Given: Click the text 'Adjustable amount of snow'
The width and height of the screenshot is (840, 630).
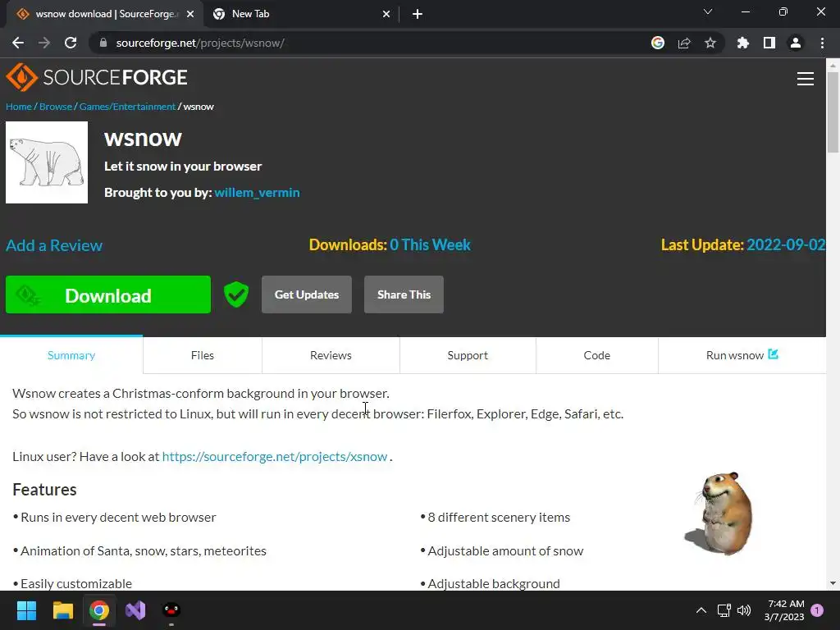Looking at the screenshot, I should (x=505, y=551).
